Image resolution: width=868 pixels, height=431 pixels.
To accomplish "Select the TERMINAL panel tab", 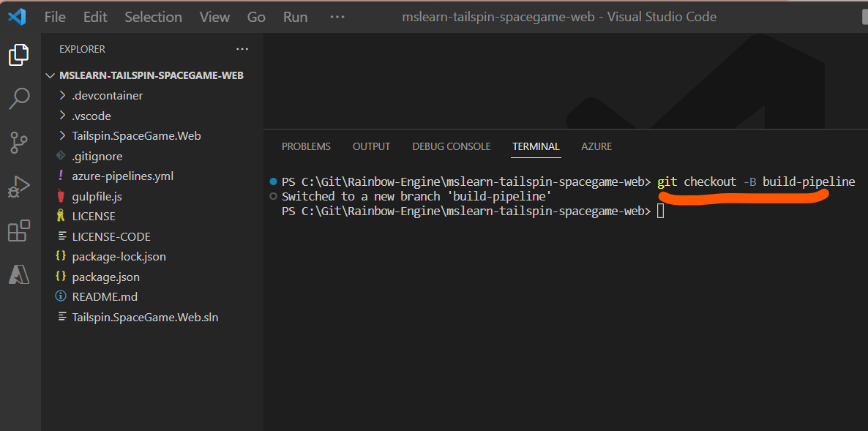I will click(x=536, y=146).
